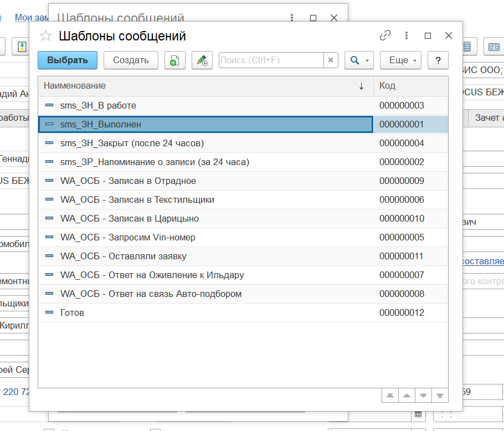
Task: Click the pencil with clock icon
Action: 202,60
